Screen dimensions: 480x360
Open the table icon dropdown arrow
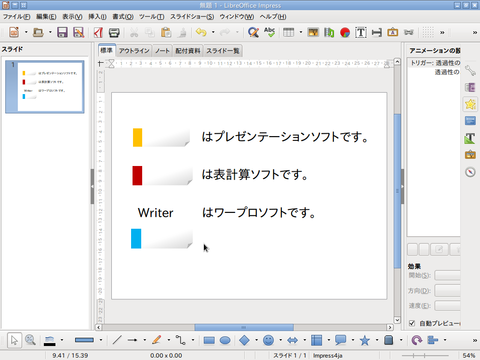tap(301, 32)
